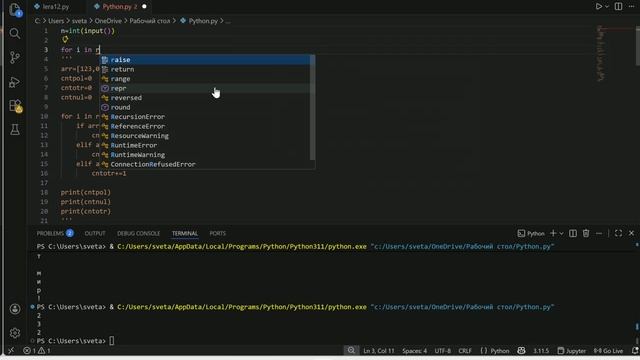Viewport: 640px width, 360px height.
Task: Open the PROBLEMS panel tab
Action: point(55,233)
